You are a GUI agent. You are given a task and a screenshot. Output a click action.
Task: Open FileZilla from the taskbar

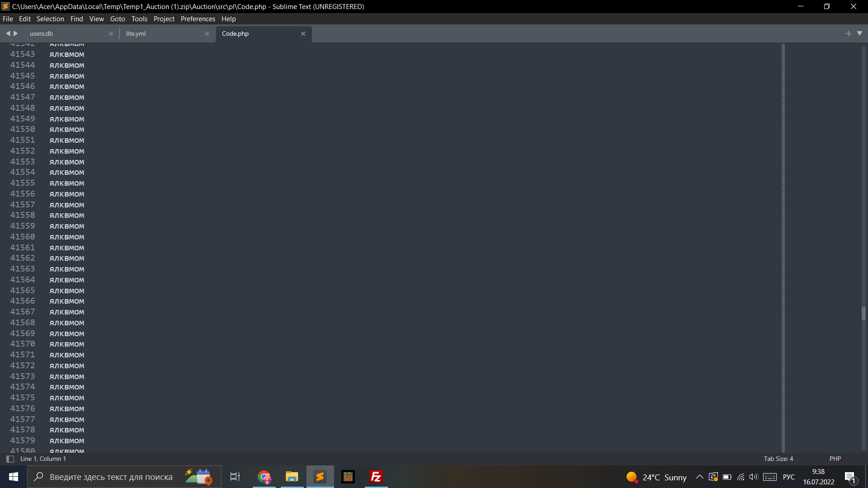pyautogui.click(x=376, y=477)
